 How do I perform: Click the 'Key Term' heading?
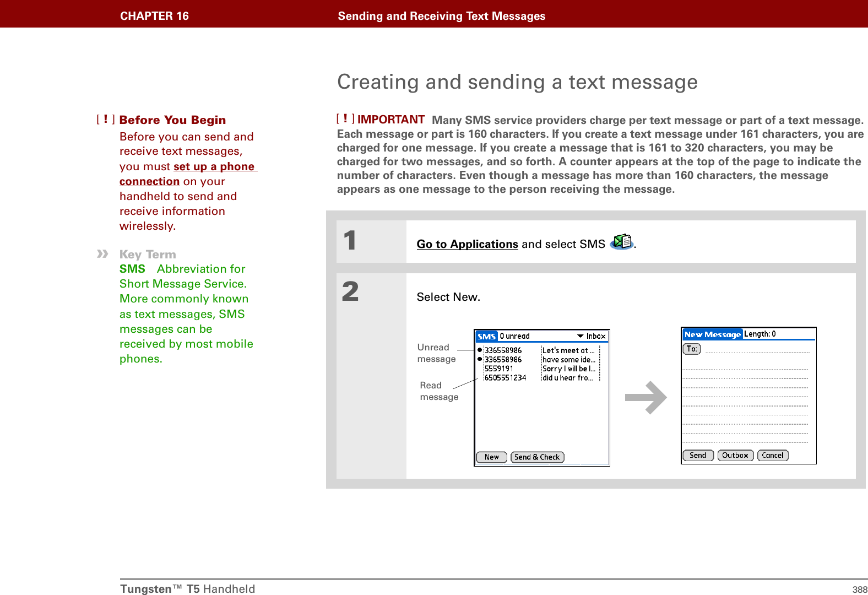(148, 255)
